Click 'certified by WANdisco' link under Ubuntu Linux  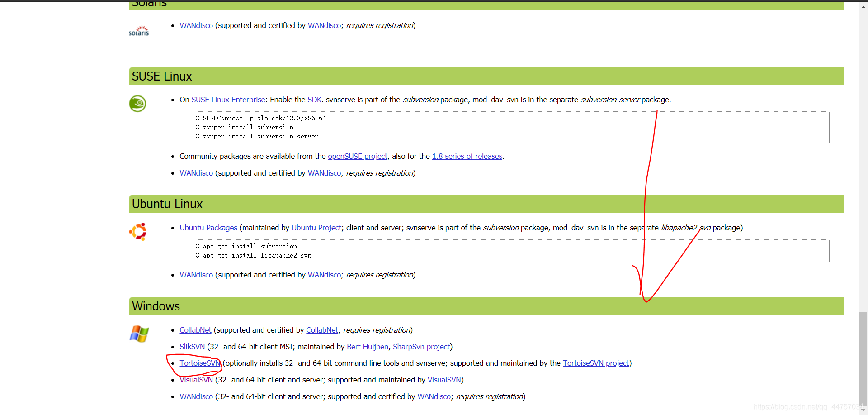point(325,275)
